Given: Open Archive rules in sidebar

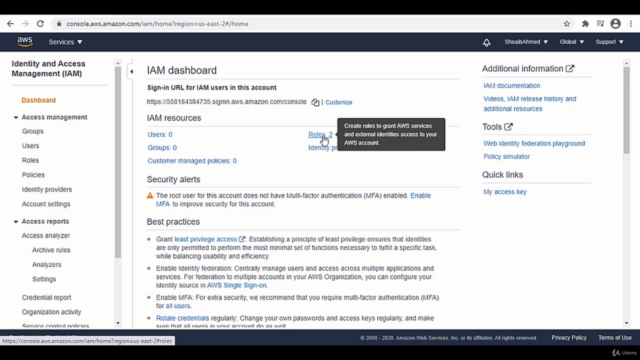Looking at the screenshot, I should coord(51,250).
